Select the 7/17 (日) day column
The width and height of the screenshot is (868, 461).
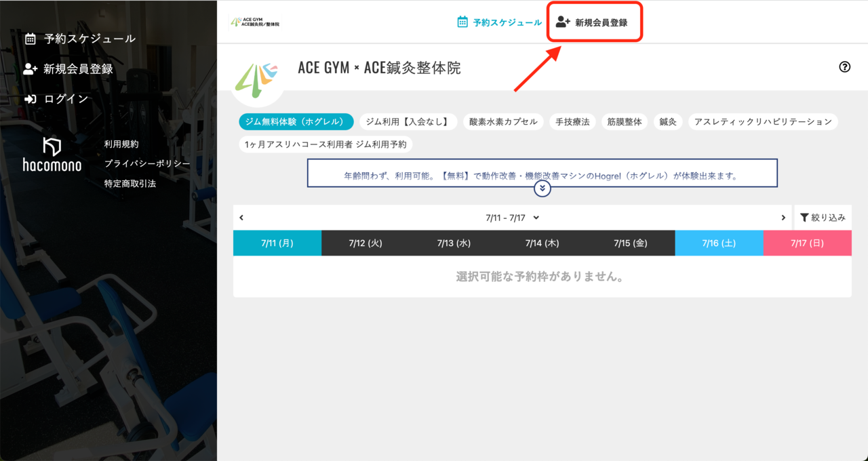[x=808, y=243]
